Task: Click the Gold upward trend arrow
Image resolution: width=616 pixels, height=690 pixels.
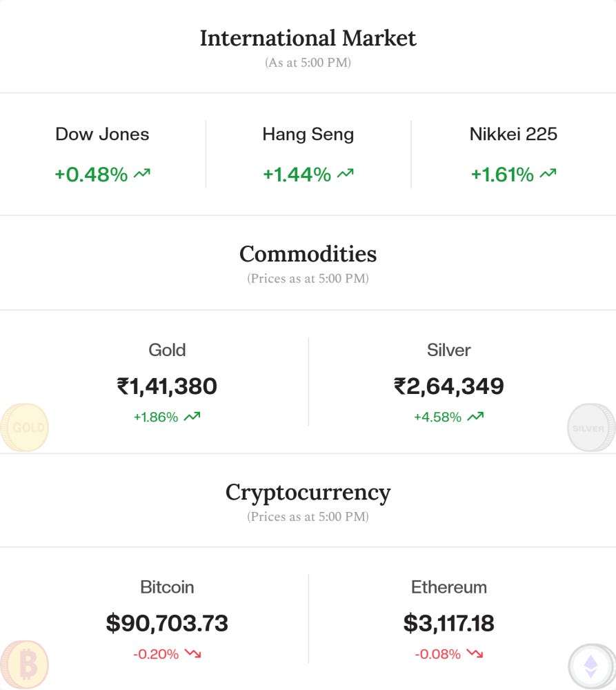Action: [x=192, y=417]
